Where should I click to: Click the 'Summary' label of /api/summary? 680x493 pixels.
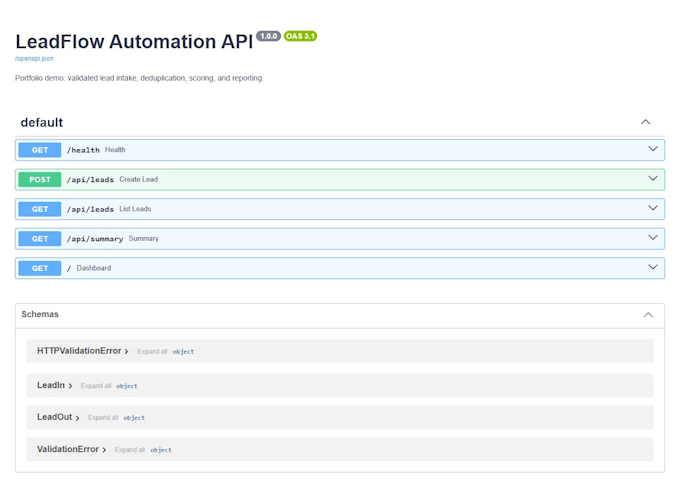(x=144, y=238)
